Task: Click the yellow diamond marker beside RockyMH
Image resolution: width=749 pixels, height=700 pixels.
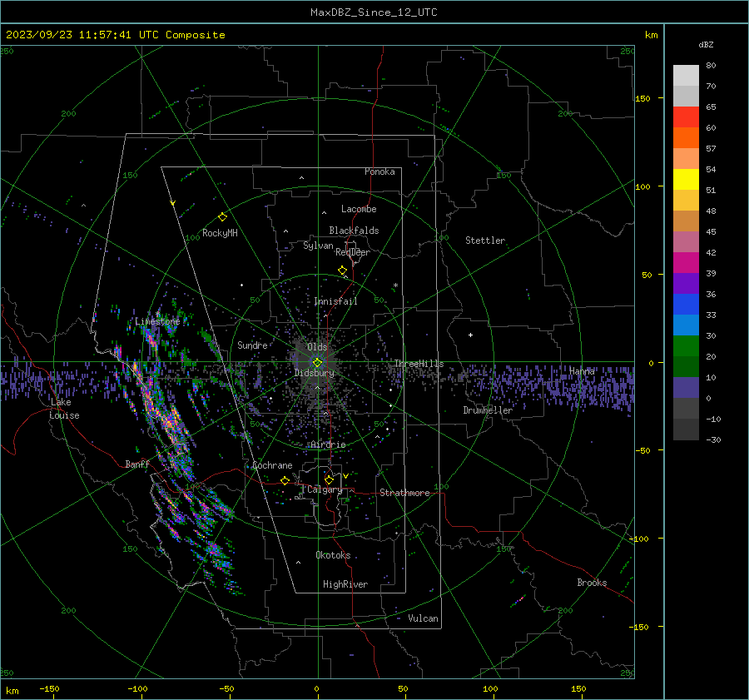Action: coord(222,217)
